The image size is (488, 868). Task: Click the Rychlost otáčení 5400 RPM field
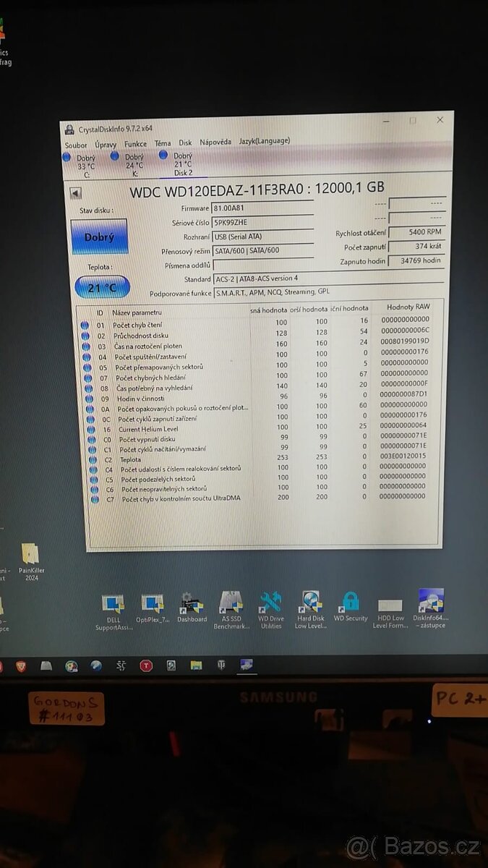coord(416,232)
